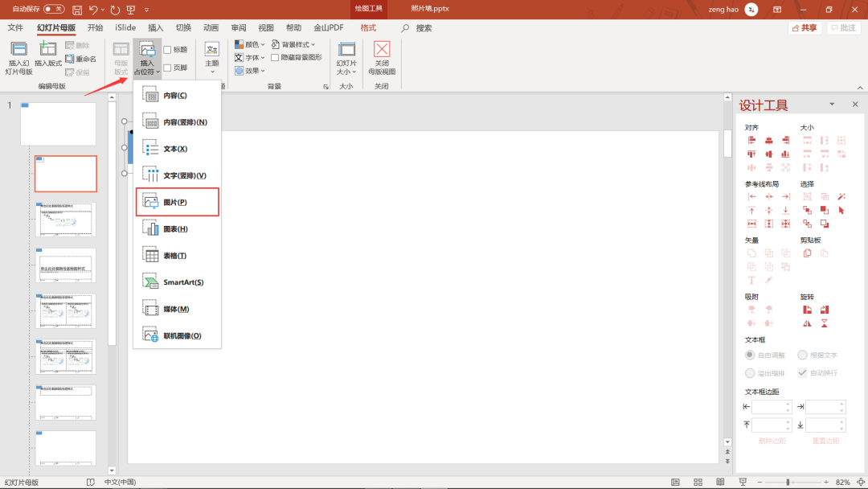Choose 内容(竖排)(N) vertical content placeholder
This screenshot has width=868, height=489.
point(177,121)
